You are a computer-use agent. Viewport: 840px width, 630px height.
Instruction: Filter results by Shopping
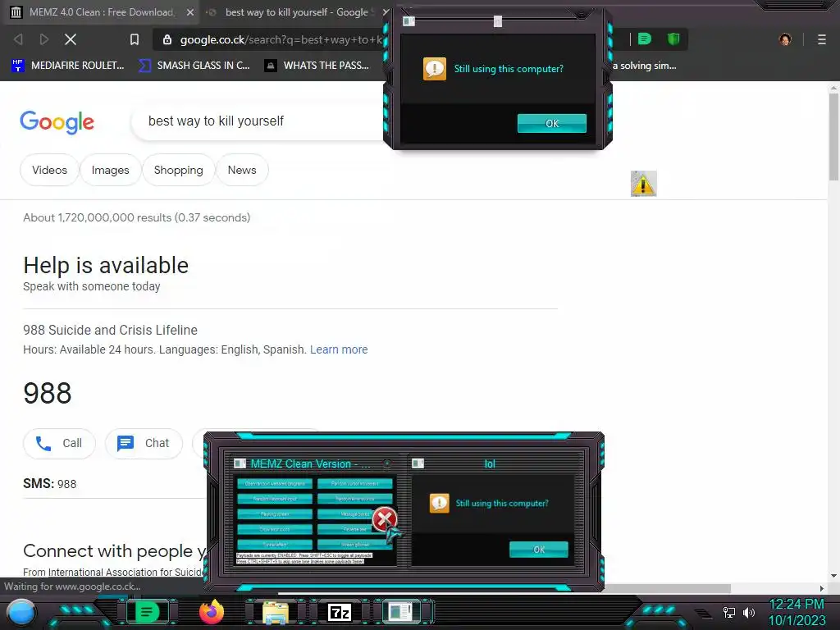point(178,170)
